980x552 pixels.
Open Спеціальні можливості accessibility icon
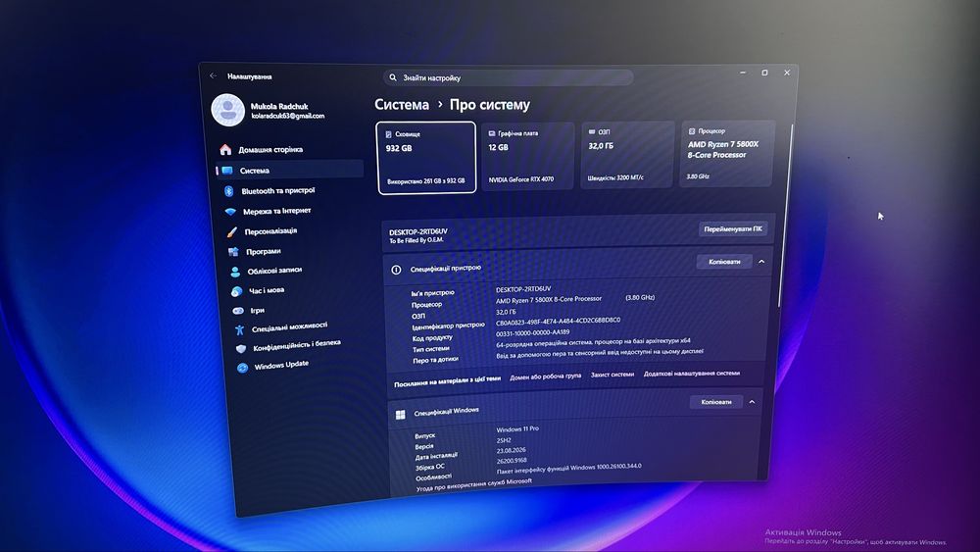point(239,330)
